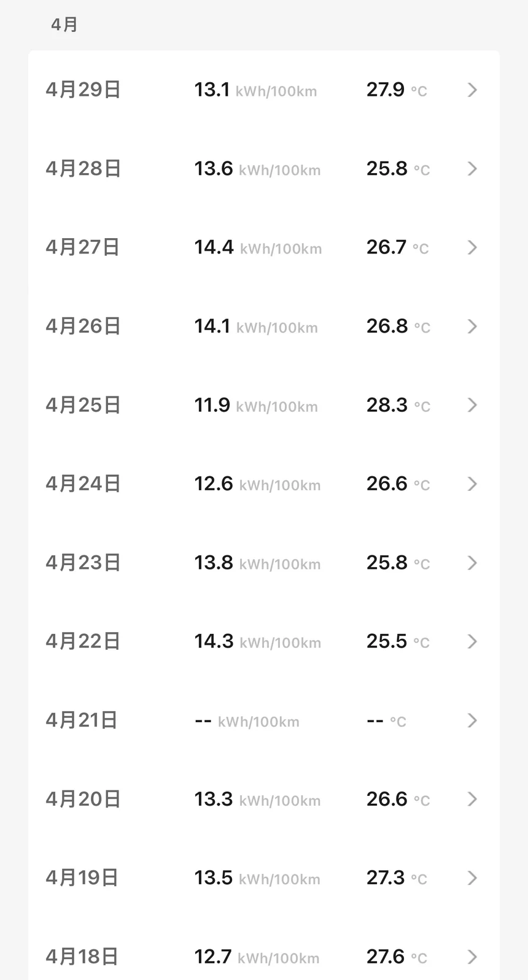Viewport: 528px width, 980px height.
Task: Tap chevron icon next to 4月20日
Action: [x=472, y=799]
